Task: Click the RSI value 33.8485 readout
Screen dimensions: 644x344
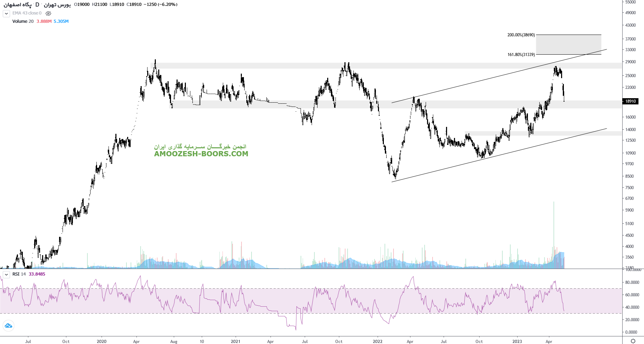Action: tap(37, 274)
